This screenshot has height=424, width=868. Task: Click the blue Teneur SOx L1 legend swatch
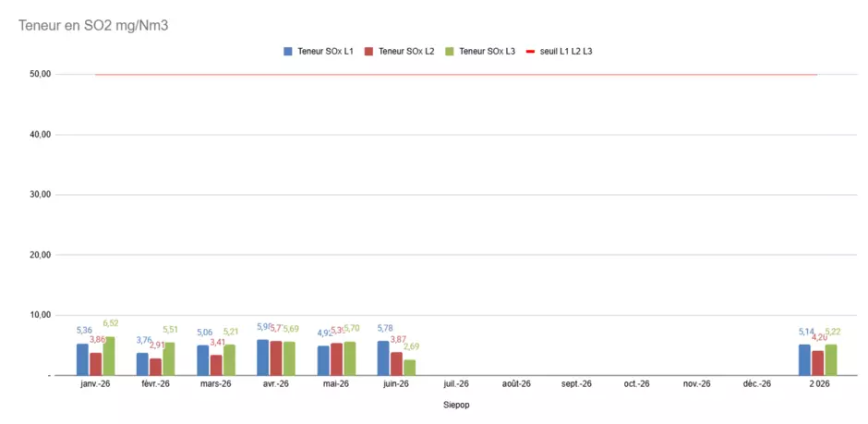tap(288, 51)
